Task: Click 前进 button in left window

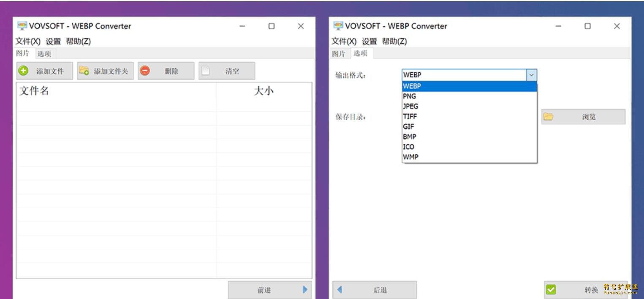Action: point(270,290)
